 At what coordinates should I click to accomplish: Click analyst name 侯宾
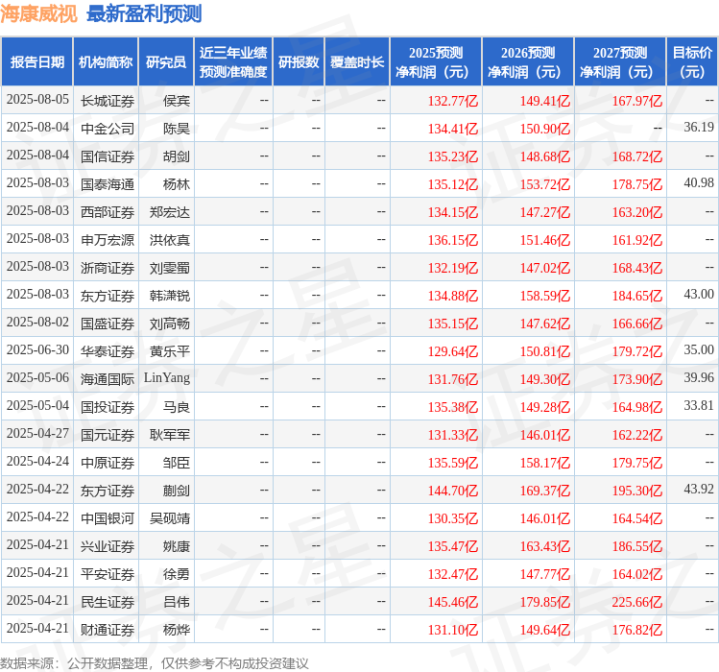176,101
